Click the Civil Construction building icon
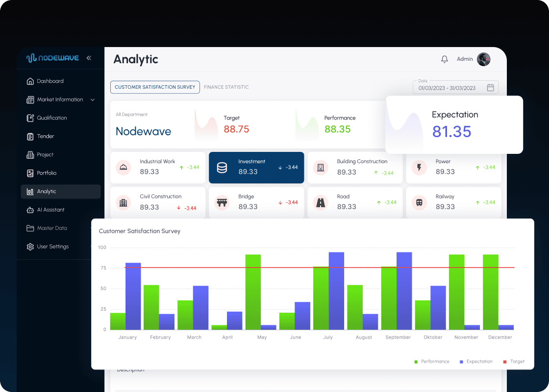The image size is (549, 392). click(123, 203)
